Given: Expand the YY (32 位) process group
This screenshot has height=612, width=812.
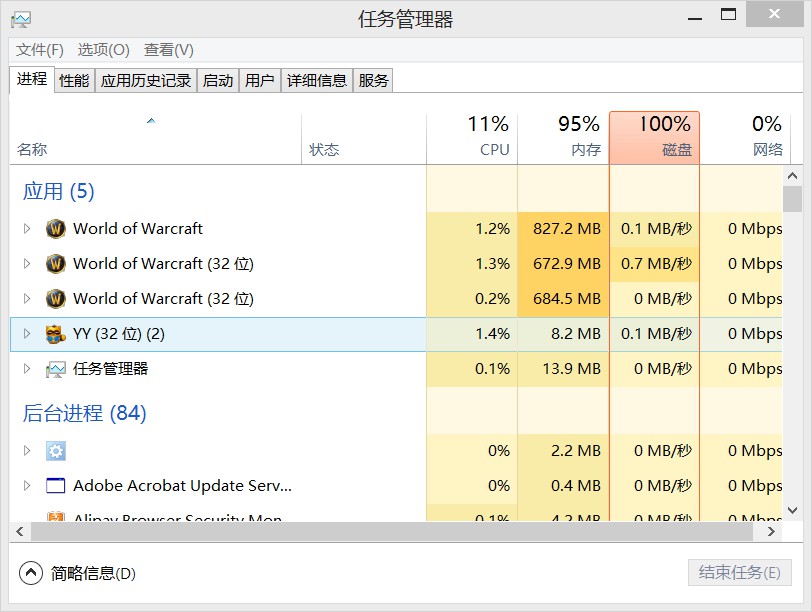Looking at the screenshot, I should coord(27,334).
